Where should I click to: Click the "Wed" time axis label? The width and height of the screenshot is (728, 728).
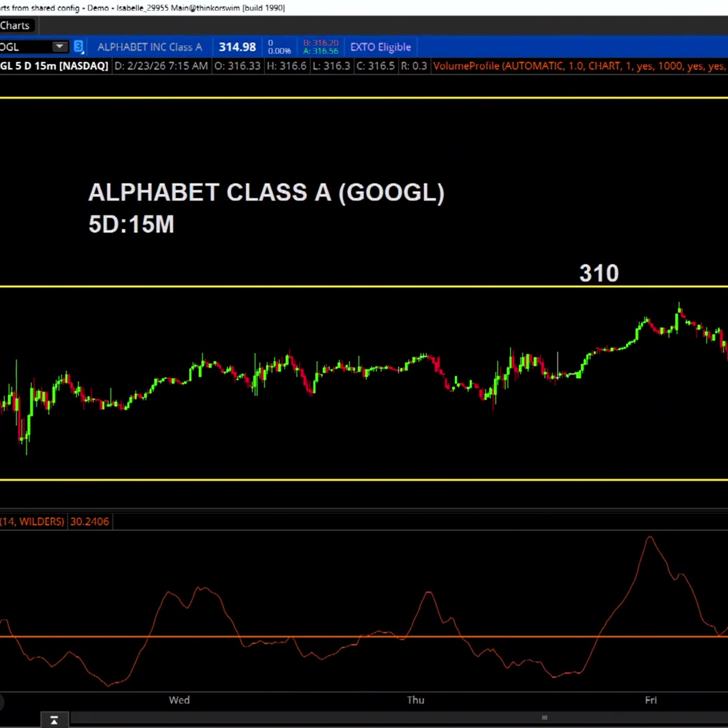click(179, 700)
